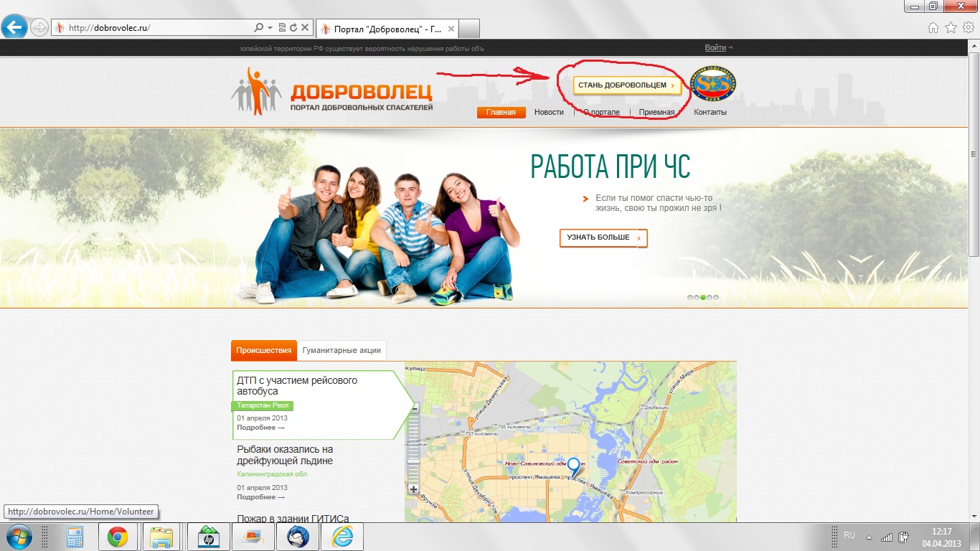Open the Главная menu item
The height and width of the screenshot is (551, 980).
tap(501, 112)
